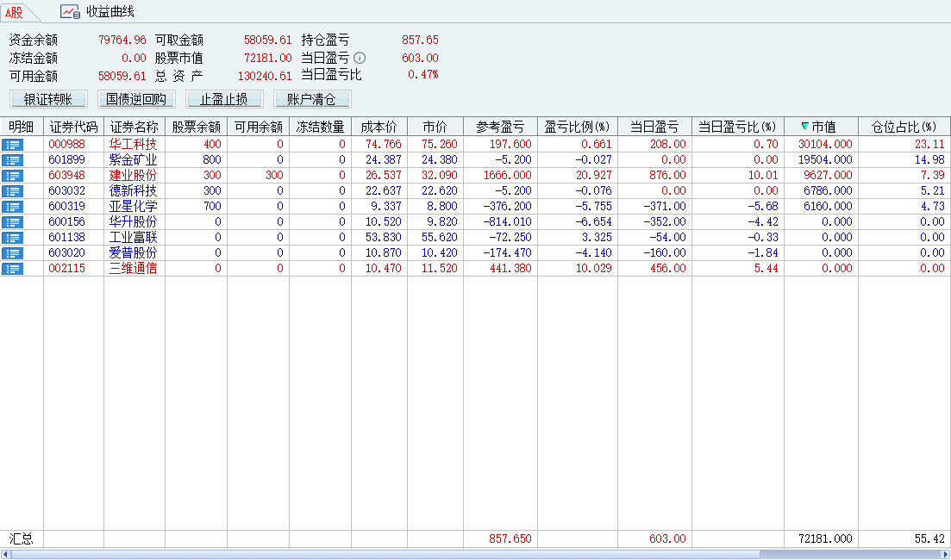Click profit ratio 20.927
Screen dimensions: 951x560
(593, 176)
